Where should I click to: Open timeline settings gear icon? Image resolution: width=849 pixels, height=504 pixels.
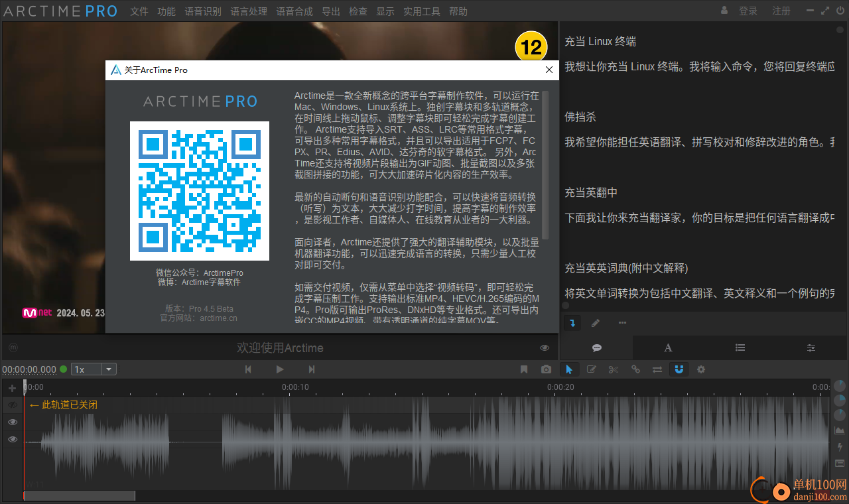pos(701,369)
